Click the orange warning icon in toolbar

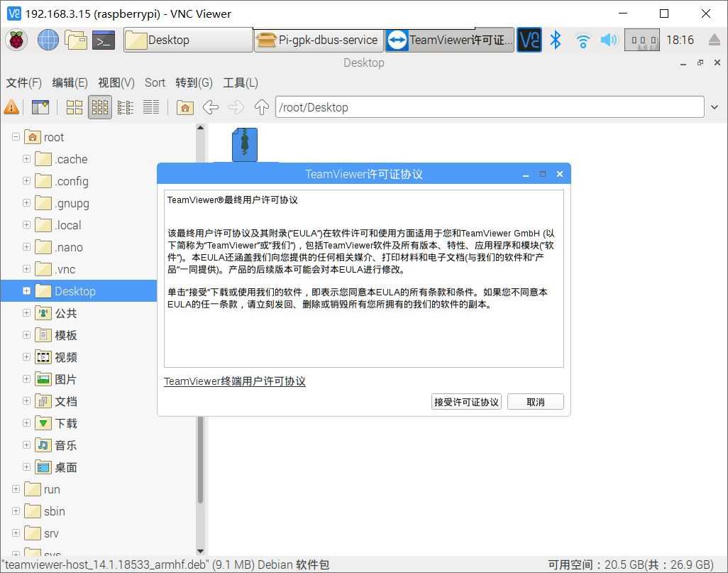tap(11, 107)
